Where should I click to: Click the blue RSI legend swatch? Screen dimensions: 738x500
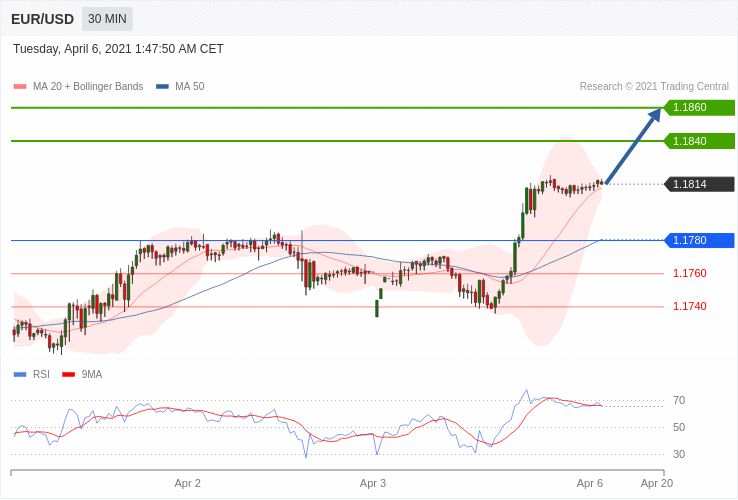(20, 375)
